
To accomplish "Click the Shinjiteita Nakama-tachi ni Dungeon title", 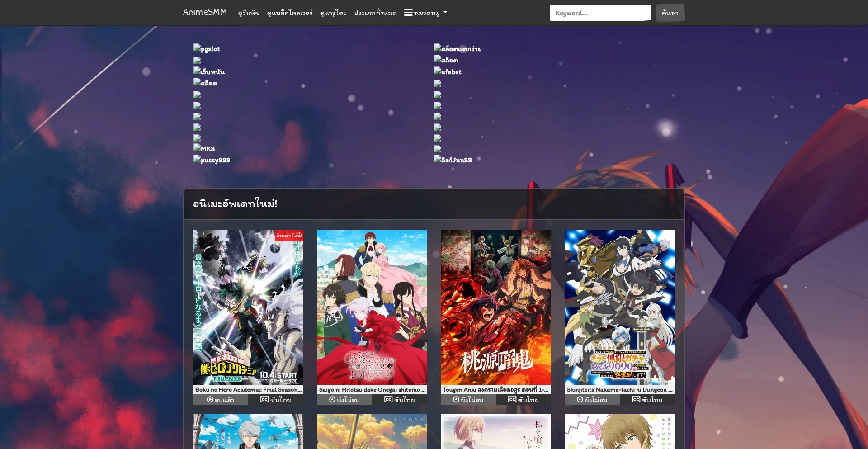I will click(x=619, y=389).
